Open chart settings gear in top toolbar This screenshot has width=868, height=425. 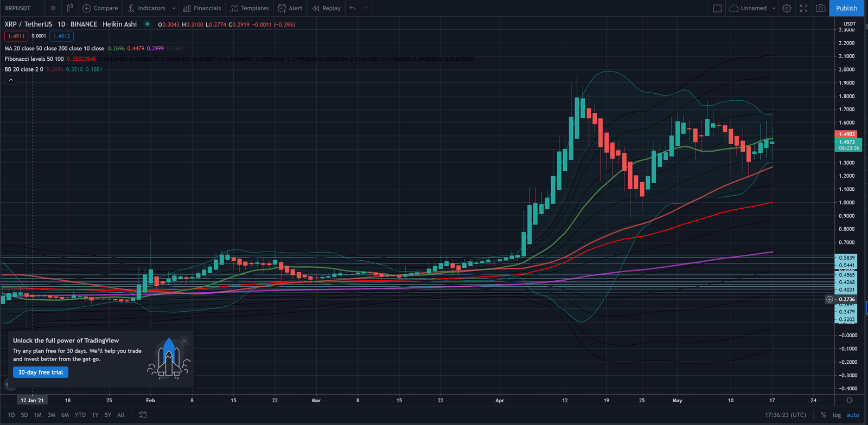tap(787, 8)
